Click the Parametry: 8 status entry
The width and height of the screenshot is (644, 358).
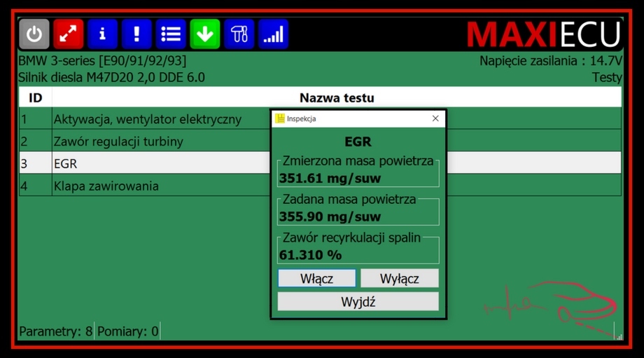point(56,331)
